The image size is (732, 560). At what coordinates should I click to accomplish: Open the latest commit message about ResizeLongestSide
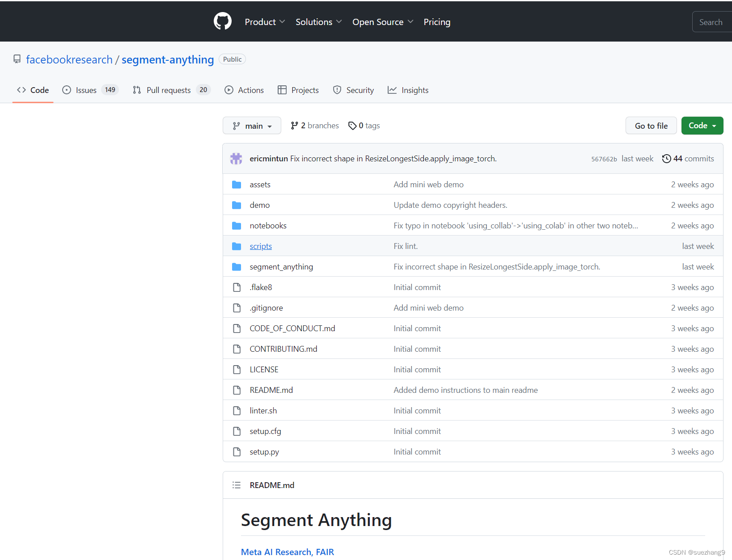(x=394, y=159)
